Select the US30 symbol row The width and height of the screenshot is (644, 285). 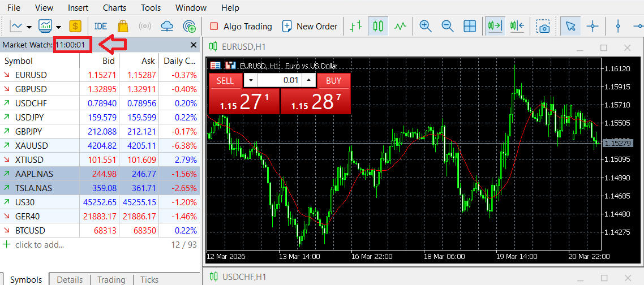coord(100,202)
